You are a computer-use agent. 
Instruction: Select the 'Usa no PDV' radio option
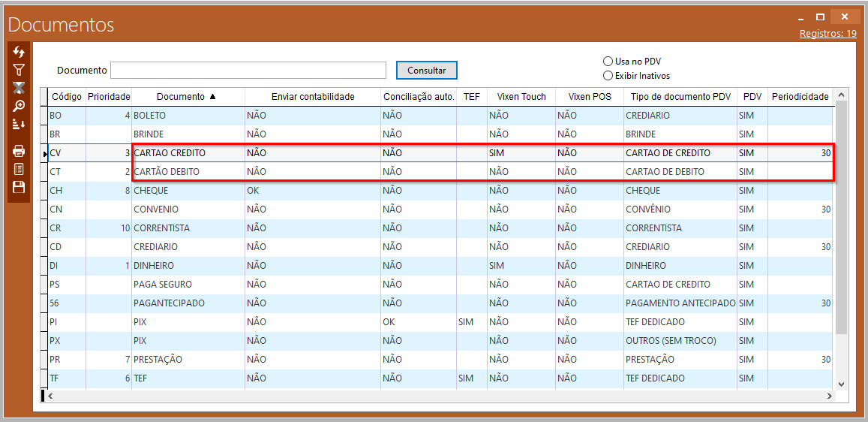point(608,62)
